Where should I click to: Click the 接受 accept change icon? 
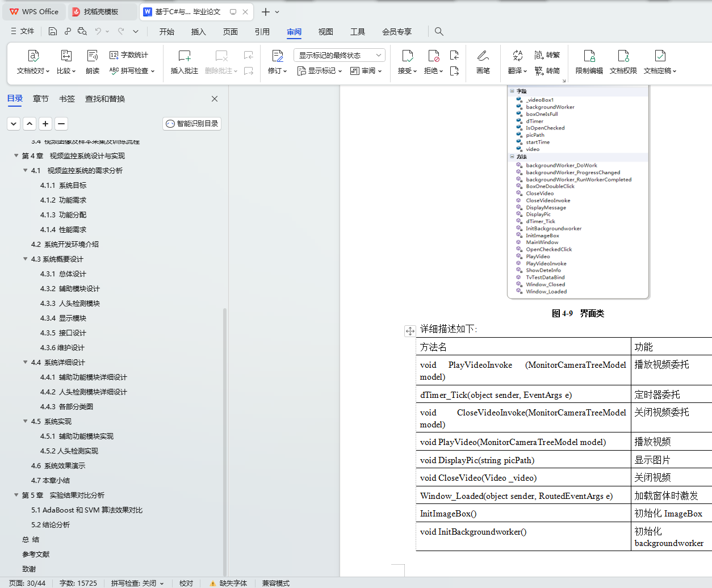tap(408, 56)
